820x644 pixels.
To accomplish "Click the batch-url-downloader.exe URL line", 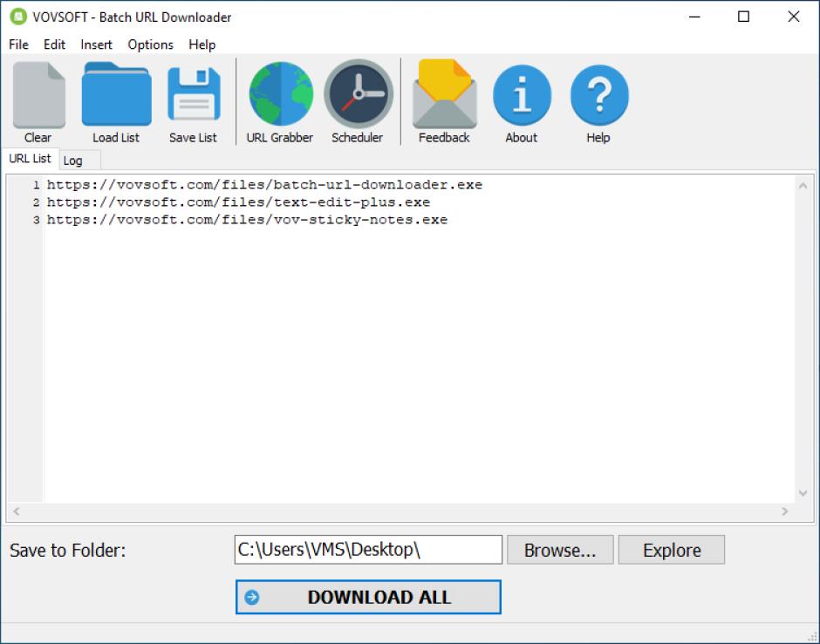I will click(x=264, y=185).
